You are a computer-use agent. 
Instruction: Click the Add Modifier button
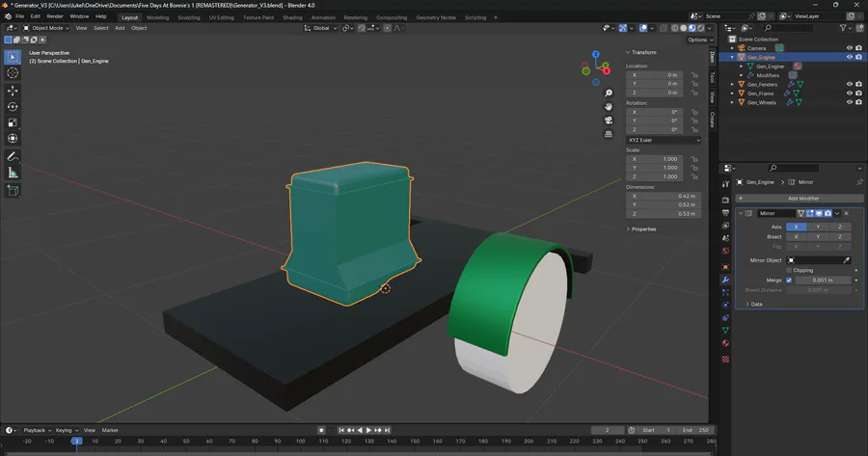(800, 199)
